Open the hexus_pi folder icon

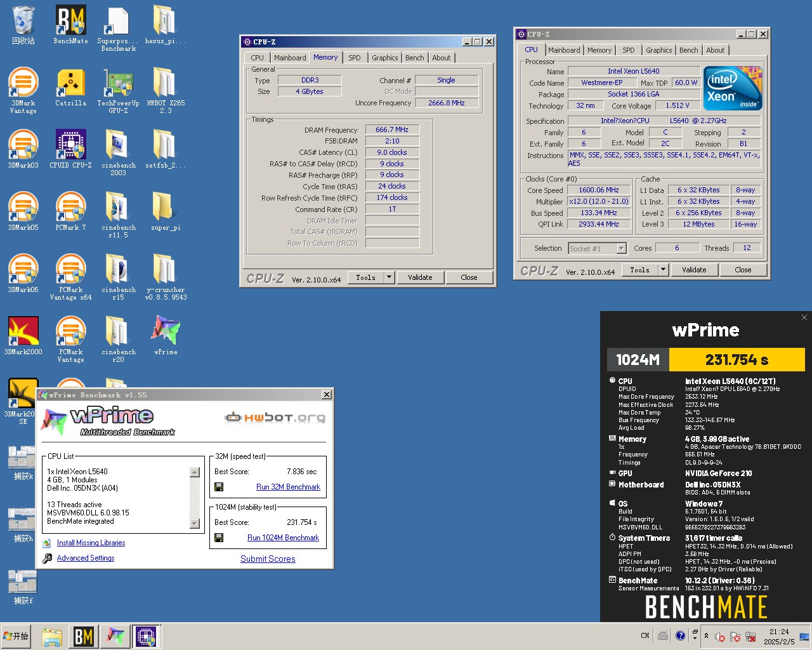coord(165,25)
